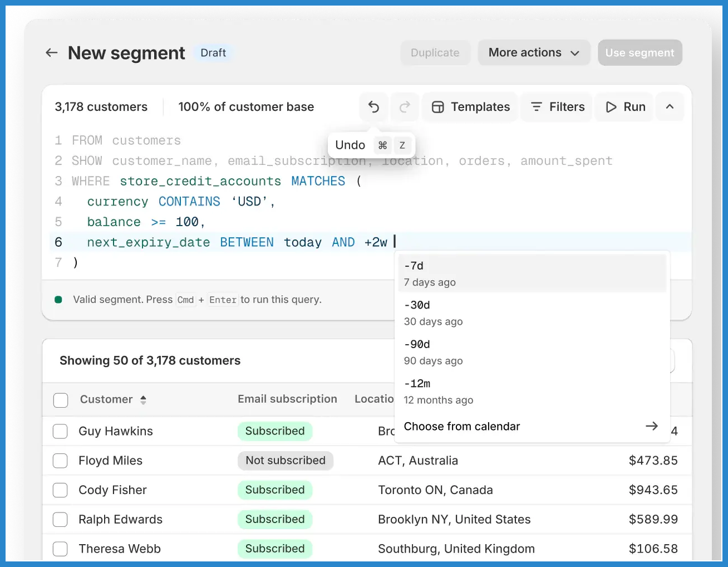This screenshot has width=728, height=567.
Task: Click the Theresa Webb name
Action: tap(120, 549)
